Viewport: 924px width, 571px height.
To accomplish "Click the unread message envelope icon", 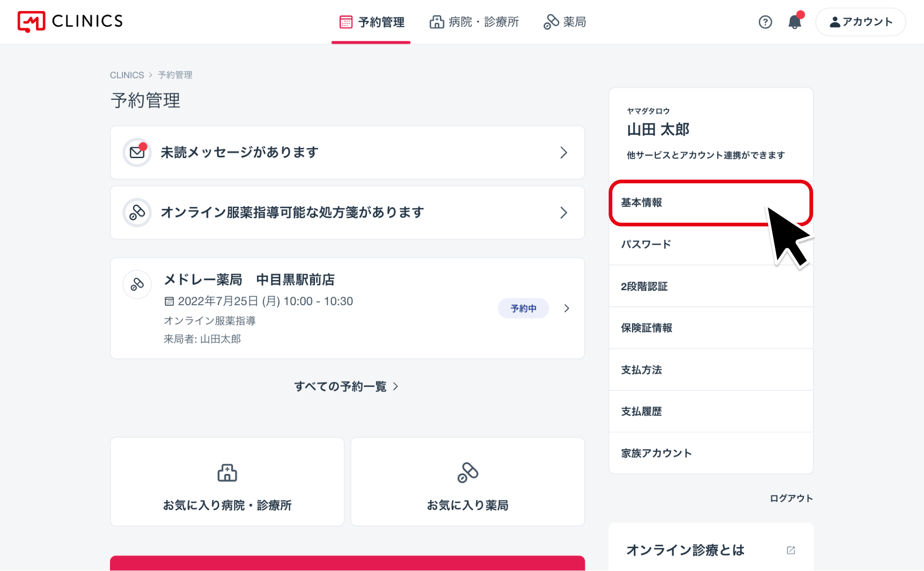I will coord(137,152).
